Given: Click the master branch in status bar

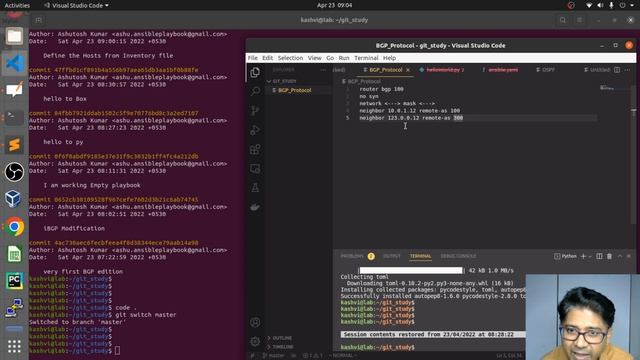Looking at the screenshot, I should point(273,356).
